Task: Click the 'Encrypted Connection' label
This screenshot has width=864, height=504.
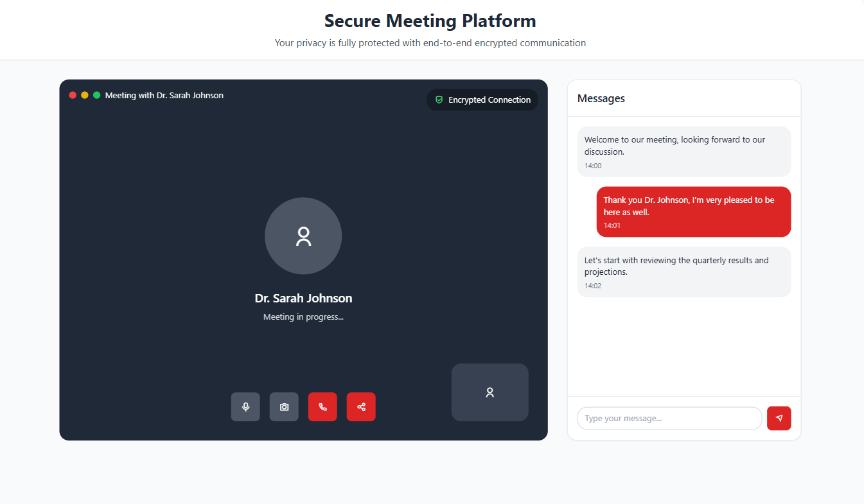Action: coord(489,100)
